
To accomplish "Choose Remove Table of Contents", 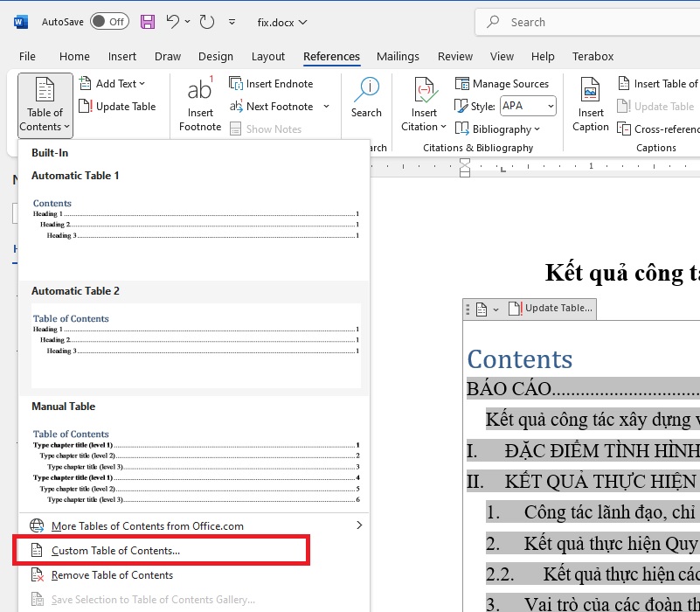I will click(194, 575).
